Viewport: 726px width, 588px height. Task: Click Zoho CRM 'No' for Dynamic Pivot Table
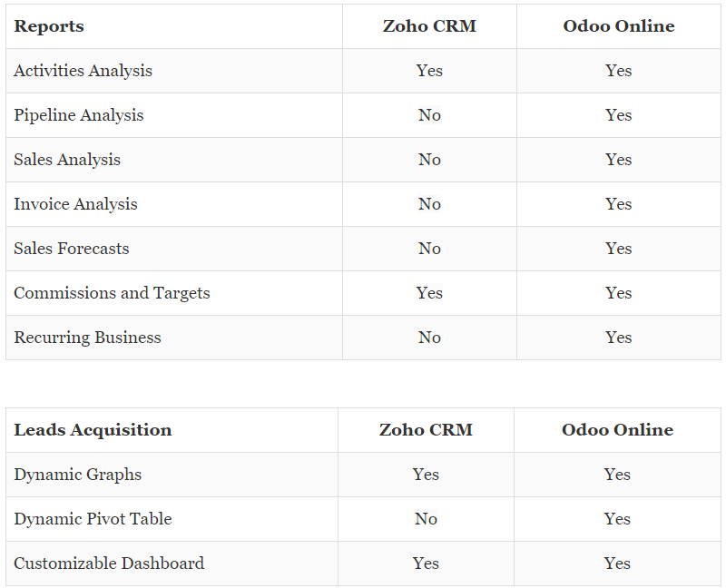(x=426, y=519)
